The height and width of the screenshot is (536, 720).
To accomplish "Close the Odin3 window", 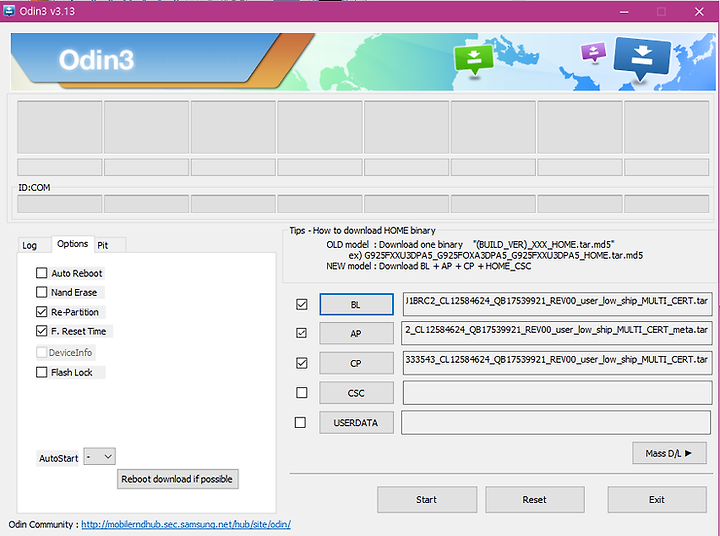I will coord(699,11).
